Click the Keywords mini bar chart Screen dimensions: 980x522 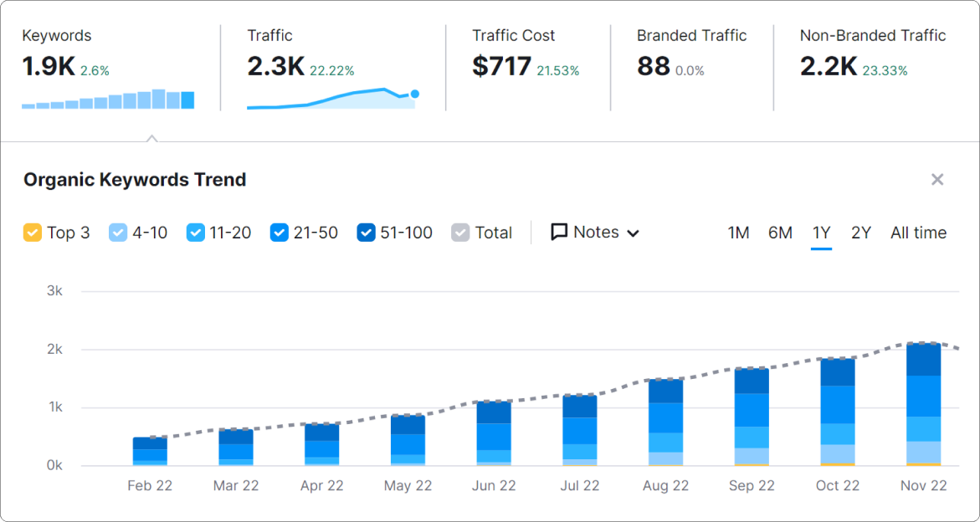(x=108, y=100)
